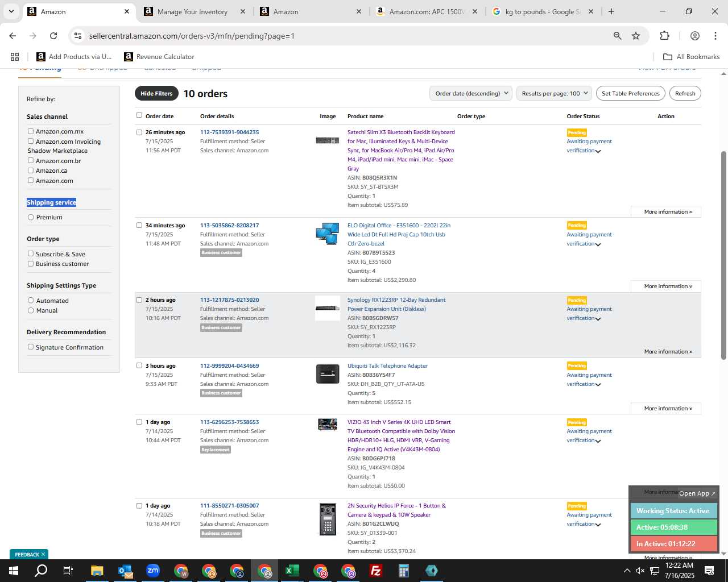728x582 pixels.
Task: Bookmark this page with the star icon
Action: (636, 36)
